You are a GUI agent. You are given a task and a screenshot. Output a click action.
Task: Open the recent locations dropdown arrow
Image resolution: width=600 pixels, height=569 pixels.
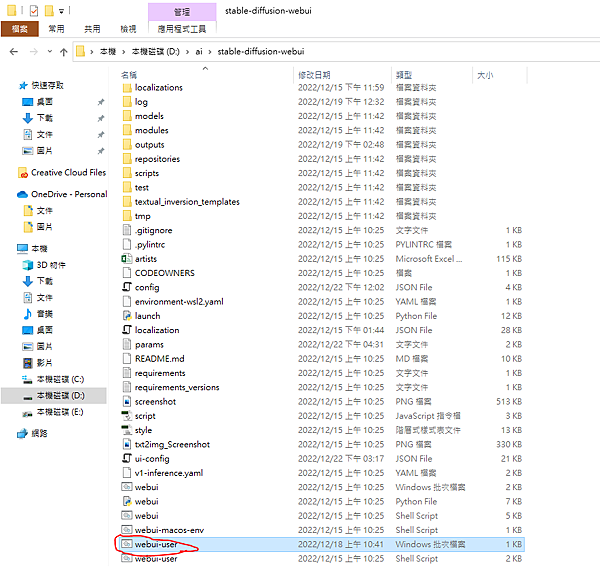[50, 51]
